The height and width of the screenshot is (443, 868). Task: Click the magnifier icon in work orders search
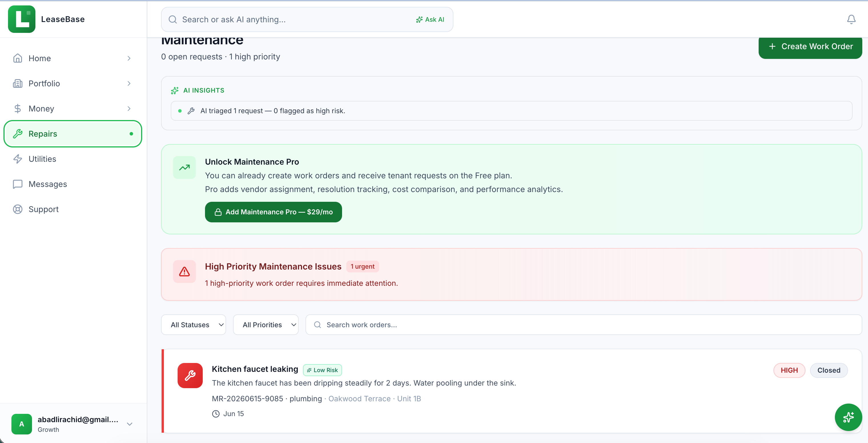318,325
